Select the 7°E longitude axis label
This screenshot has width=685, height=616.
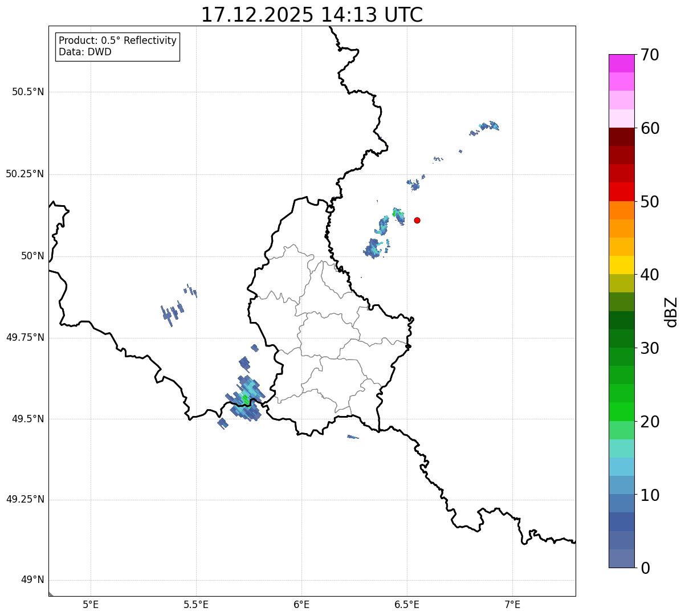click(512, 604)
